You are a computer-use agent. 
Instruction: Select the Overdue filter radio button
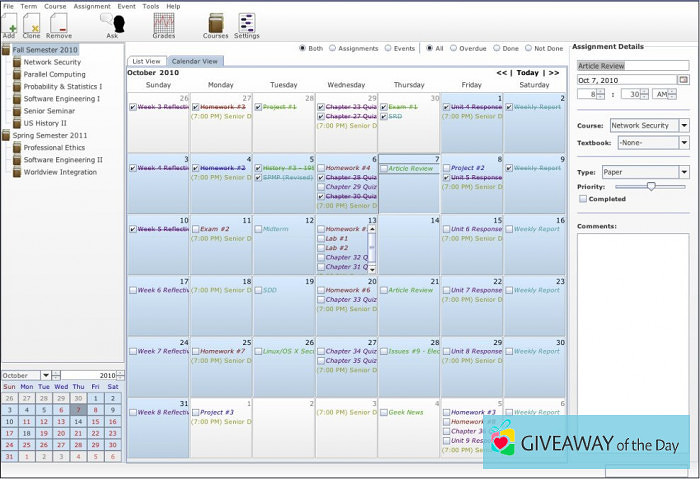coord(454,47)
